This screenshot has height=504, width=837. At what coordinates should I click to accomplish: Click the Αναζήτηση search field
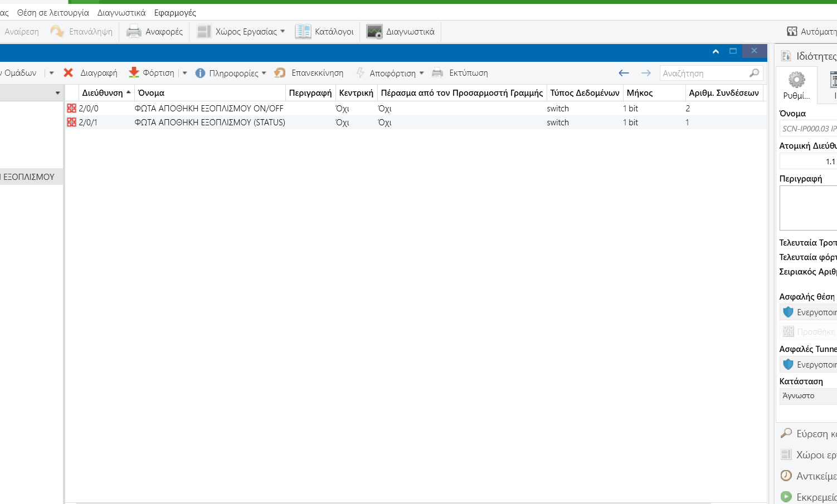click(x=704, y=73)
